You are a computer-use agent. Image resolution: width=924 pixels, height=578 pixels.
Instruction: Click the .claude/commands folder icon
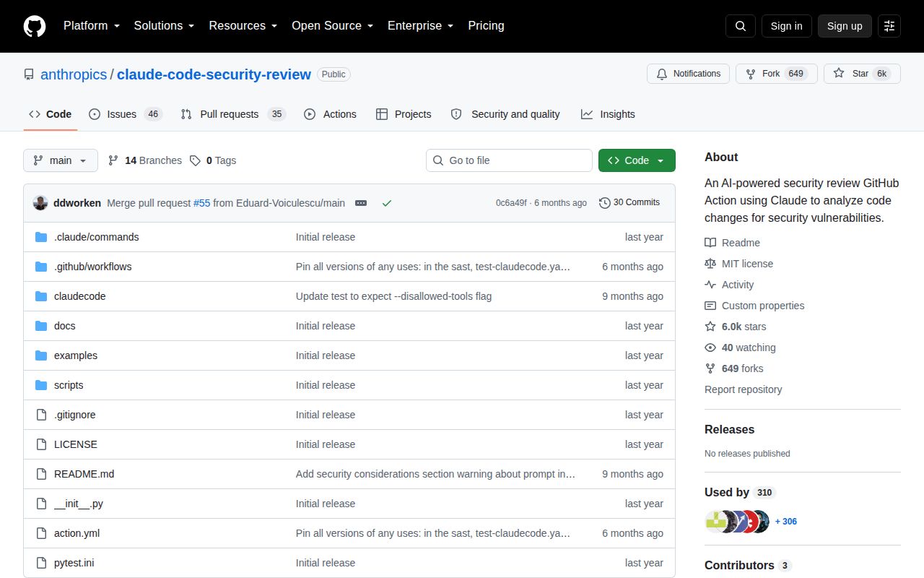coord(41,237)
